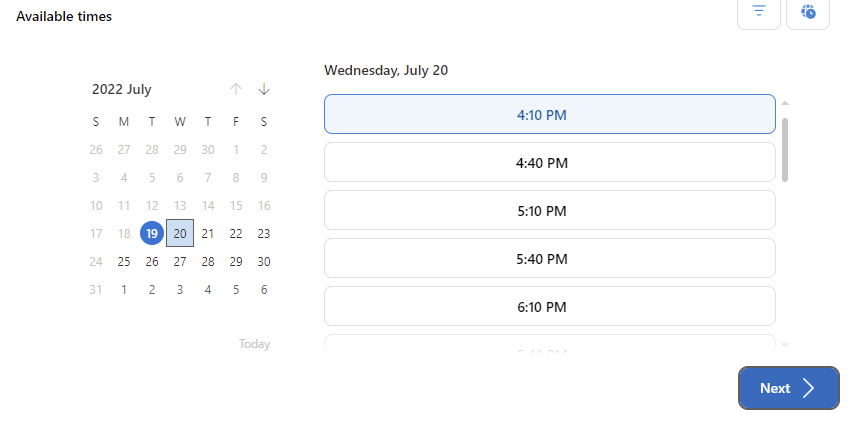Pick Thursday July 21 on the calendar
Screen dimensions: 850x424
208,233
